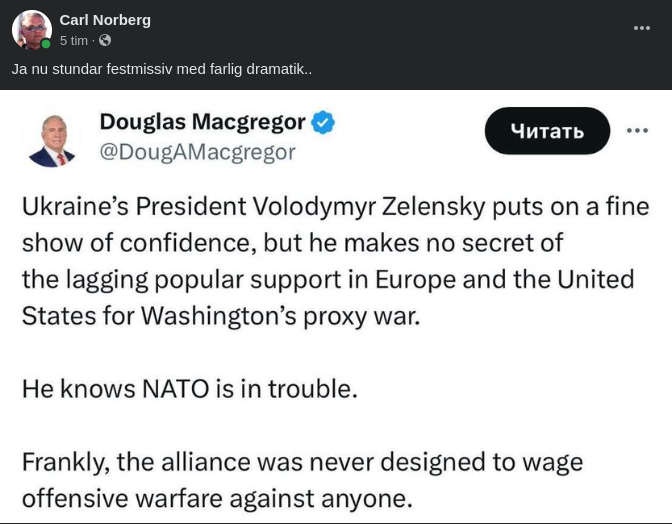Click the line starting 'Ukraine's President Volodymyr Zelensky'
The height and width of the screenshot is (524, 672).
coord(335,207)
